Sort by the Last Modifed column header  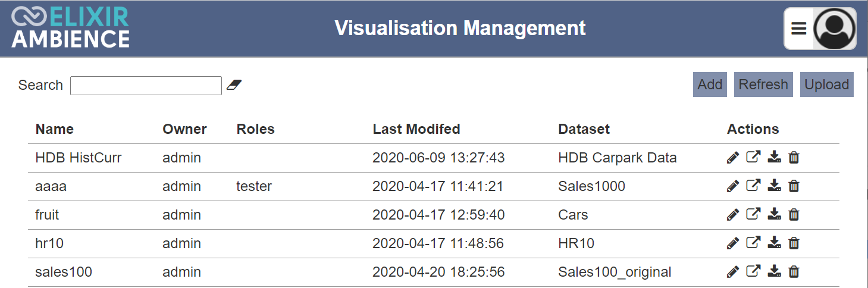[416, 129]
